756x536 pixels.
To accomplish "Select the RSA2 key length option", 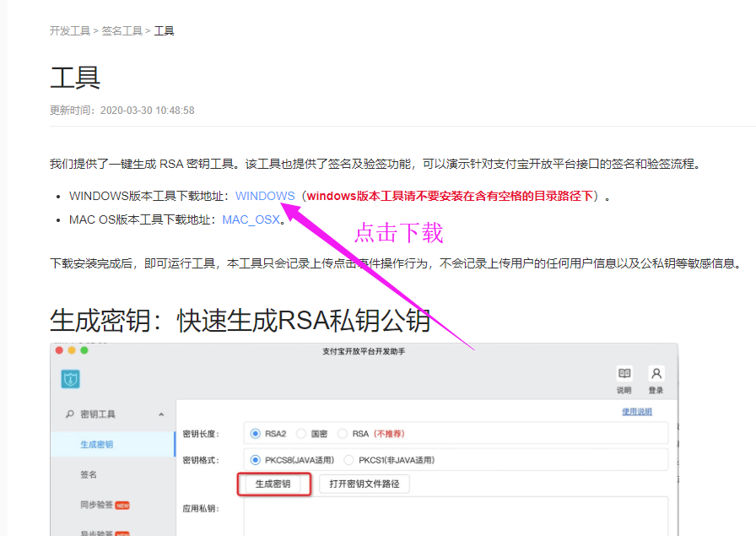I will pos(256,434).
